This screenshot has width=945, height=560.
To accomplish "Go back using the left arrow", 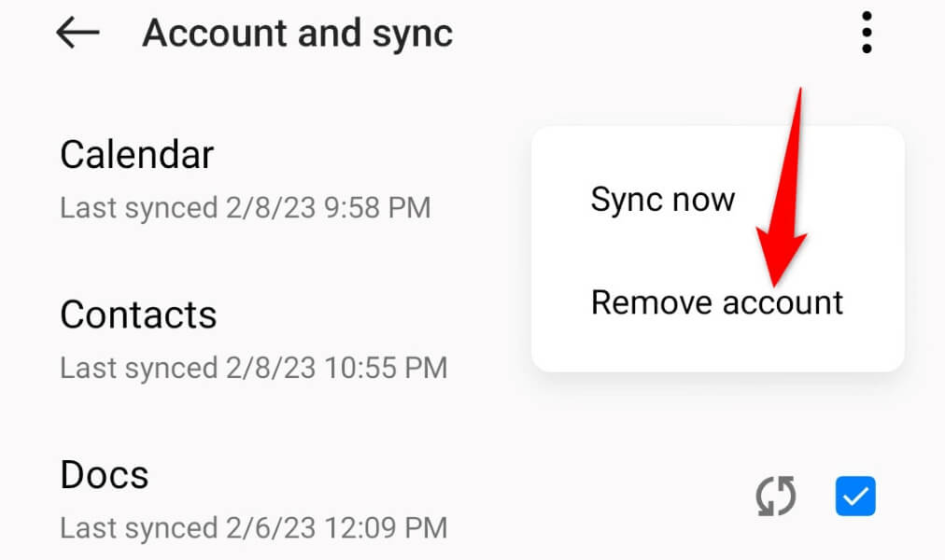I will pos(78,34).
